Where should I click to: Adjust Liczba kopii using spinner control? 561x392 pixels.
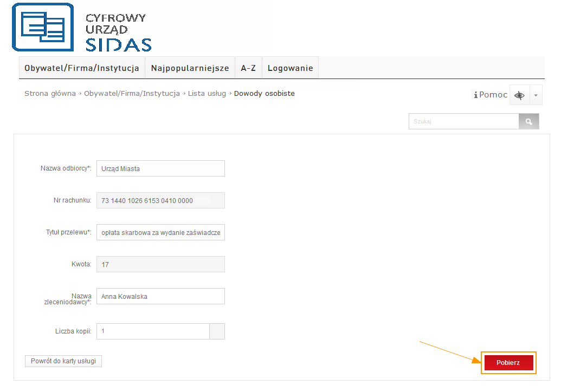pyautogui.click(x=217, y=331)
